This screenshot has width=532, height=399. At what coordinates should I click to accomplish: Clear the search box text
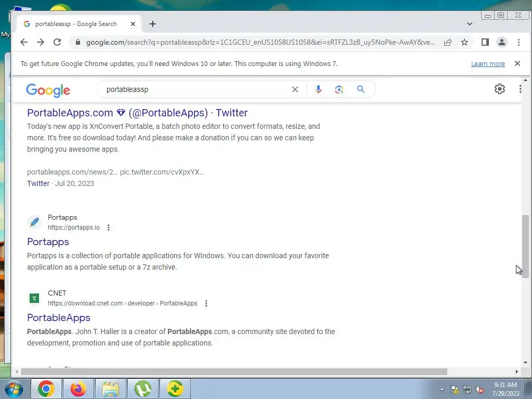point(295,89)
